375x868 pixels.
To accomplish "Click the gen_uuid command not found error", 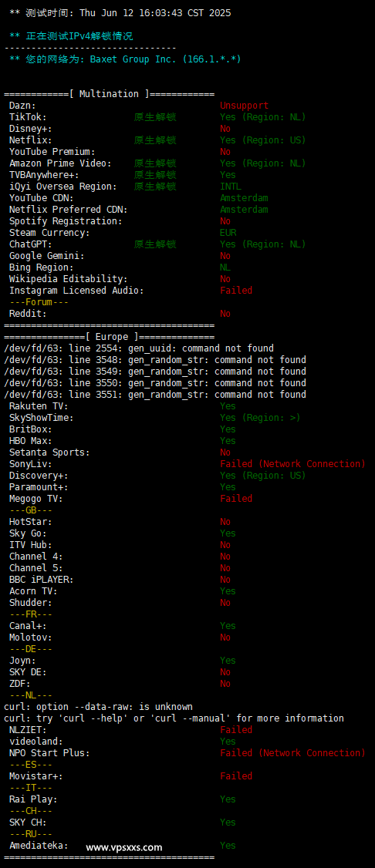I will [138, 348].
